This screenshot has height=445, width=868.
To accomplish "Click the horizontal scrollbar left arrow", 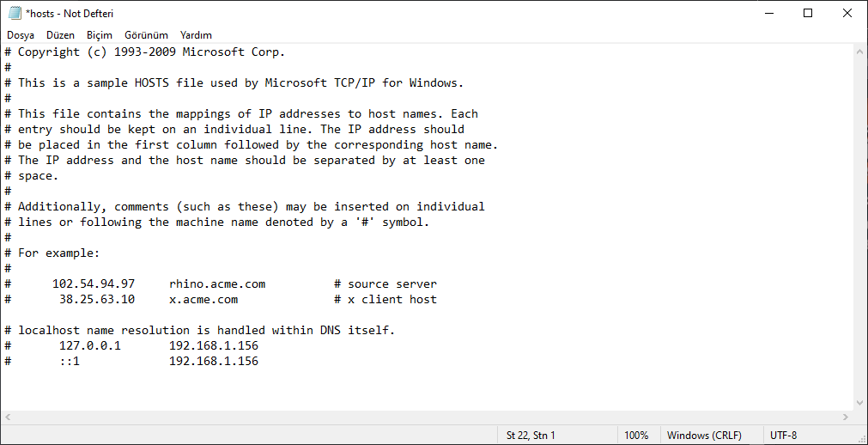I will coord(8,417).
